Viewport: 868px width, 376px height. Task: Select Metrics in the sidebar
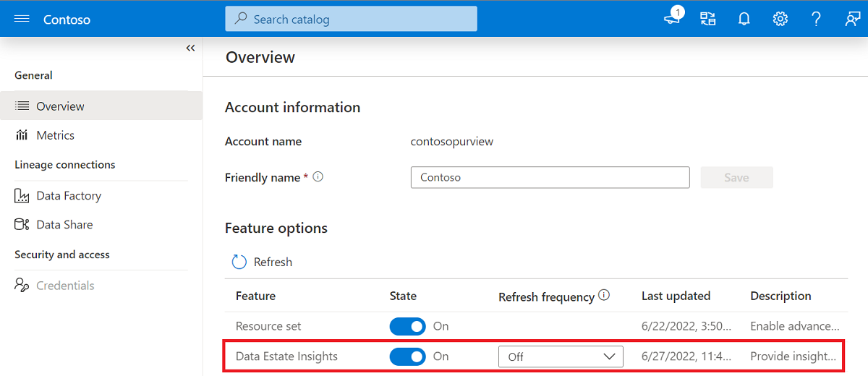[55, 135]
